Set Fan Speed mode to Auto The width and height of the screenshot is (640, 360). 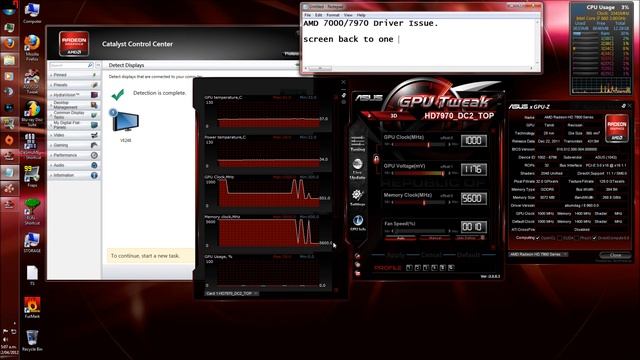point(400,238)
